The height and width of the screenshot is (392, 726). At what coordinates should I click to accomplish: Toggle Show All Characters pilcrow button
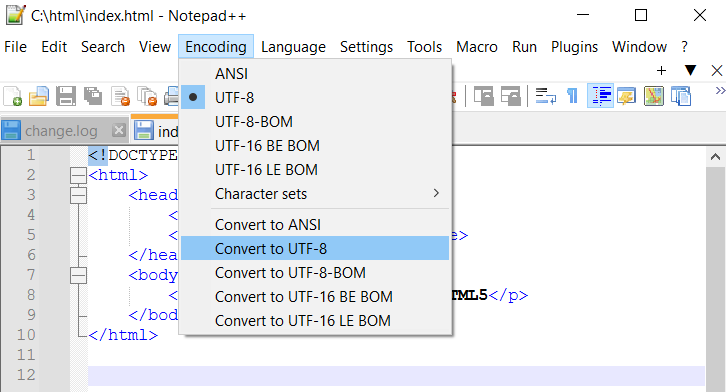(x=573, y=96)
